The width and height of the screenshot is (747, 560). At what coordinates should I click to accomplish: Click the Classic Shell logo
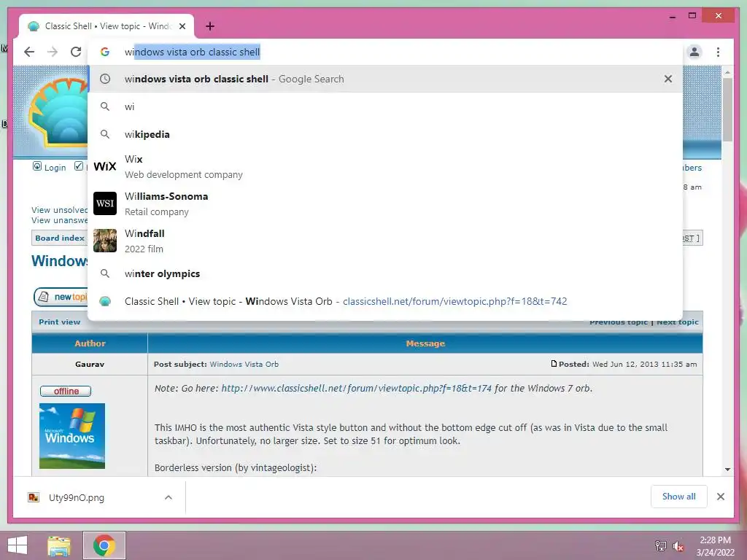tap(58, 112)
